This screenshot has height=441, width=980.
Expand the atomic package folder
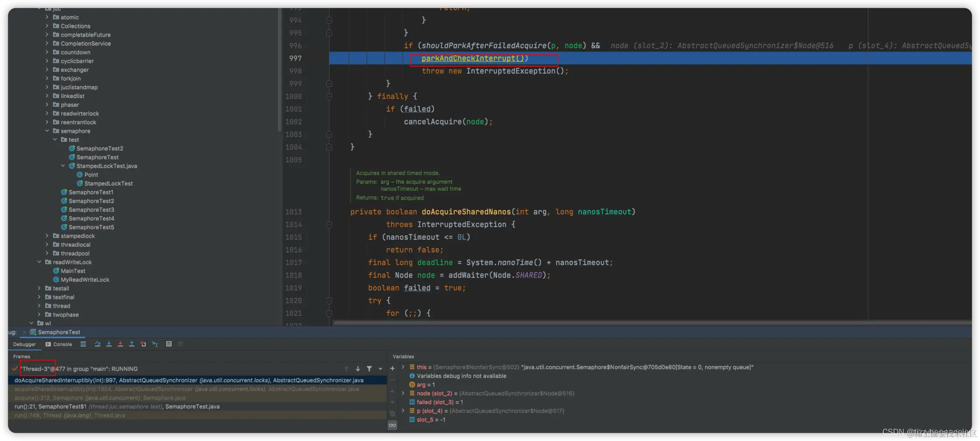[x=47, y=17]
